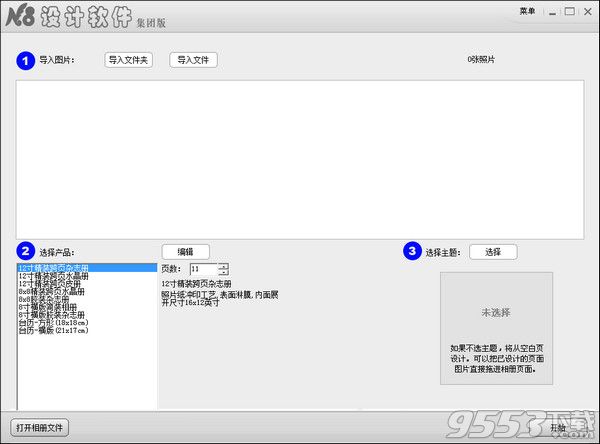Decrease page count with down arrow
600x444 pixels.
click(223, 272)
